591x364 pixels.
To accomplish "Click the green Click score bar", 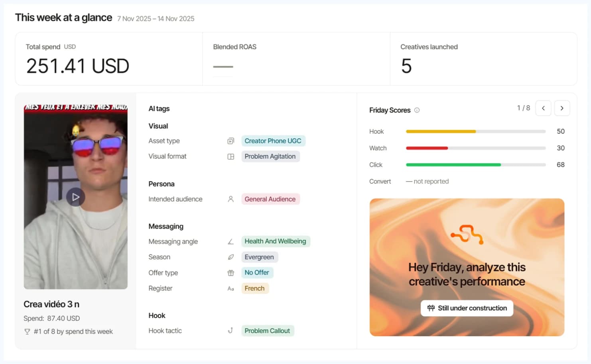I will pyautogui.click(x=453, y=165).
